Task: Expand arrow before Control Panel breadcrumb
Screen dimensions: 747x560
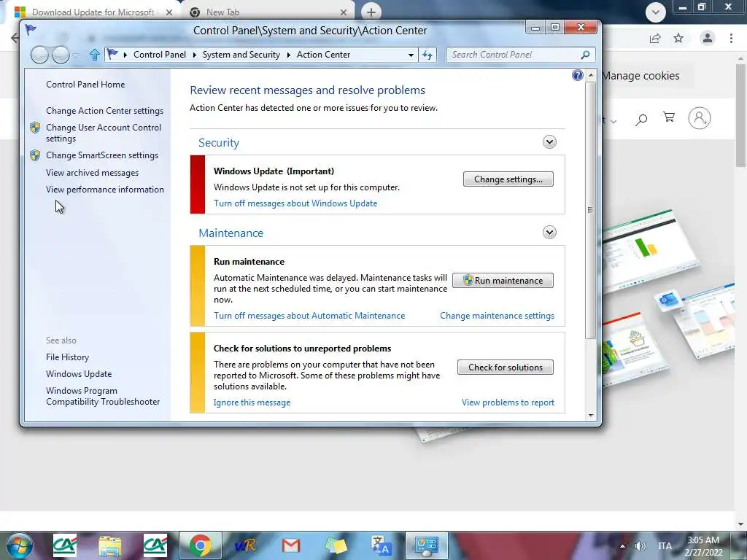Action: pos(125,55)
